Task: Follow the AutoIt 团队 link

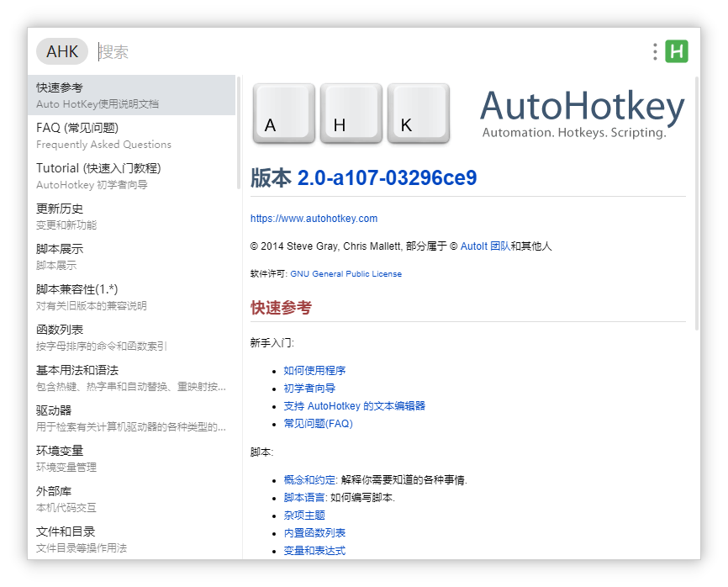Action: click(485, 246)
